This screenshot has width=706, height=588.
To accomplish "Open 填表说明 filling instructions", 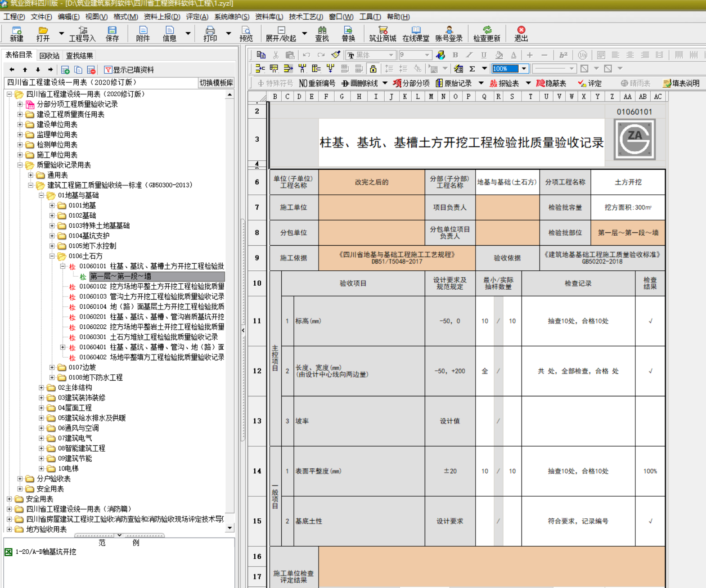I will [x=681, y=83].
